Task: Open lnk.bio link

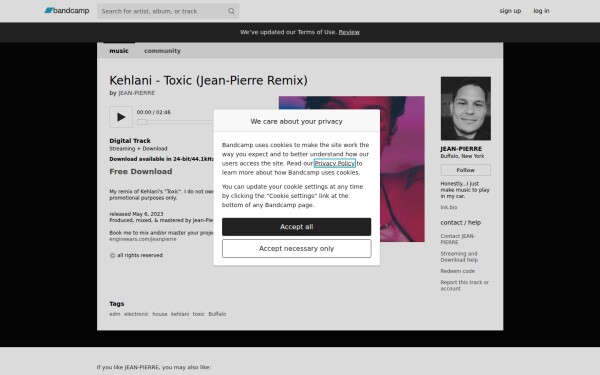Action: [448, 207]
